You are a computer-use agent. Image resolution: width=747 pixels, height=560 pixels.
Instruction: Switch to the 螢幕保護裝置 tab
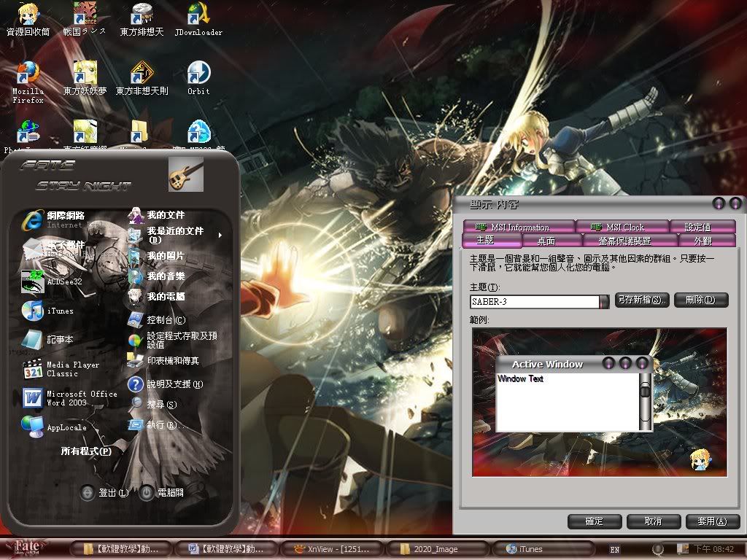pyautogui.click(x=630, y=241)
